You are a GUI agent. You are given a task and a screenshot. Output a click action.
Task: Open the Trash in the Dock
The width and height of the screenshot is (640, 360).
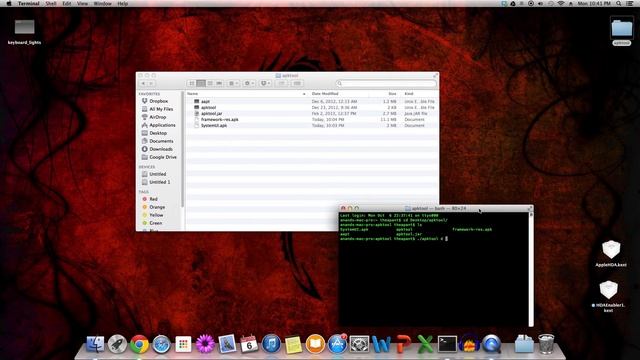(x=546, y=344)
